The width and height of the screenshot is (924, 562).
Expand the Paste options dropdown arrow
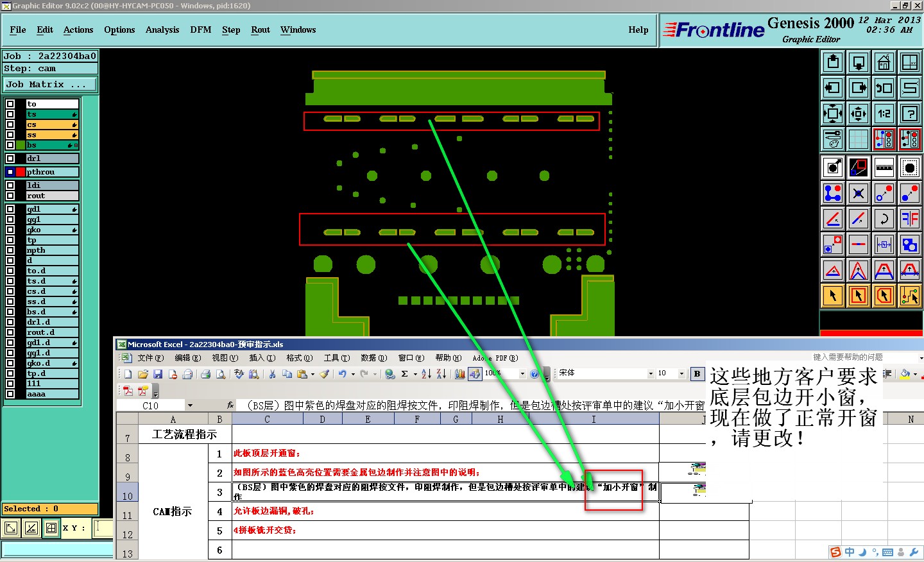(x=312, y=374)
